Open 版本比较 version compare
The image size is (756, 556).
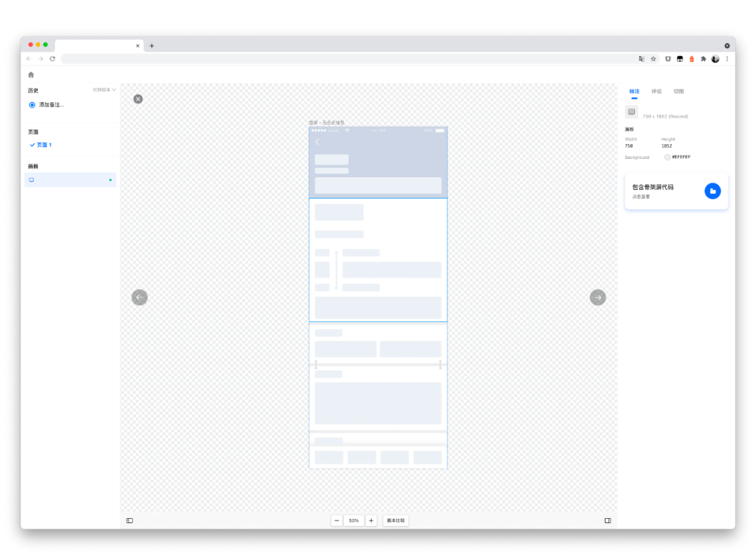point(395,520)
